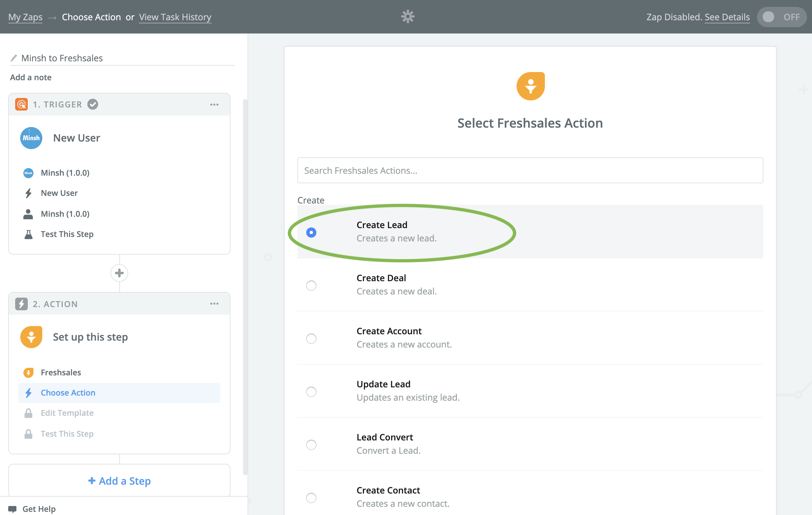This screenshot has height=515, width=812.
Task: Click Add a note
Action: (31, 77)
